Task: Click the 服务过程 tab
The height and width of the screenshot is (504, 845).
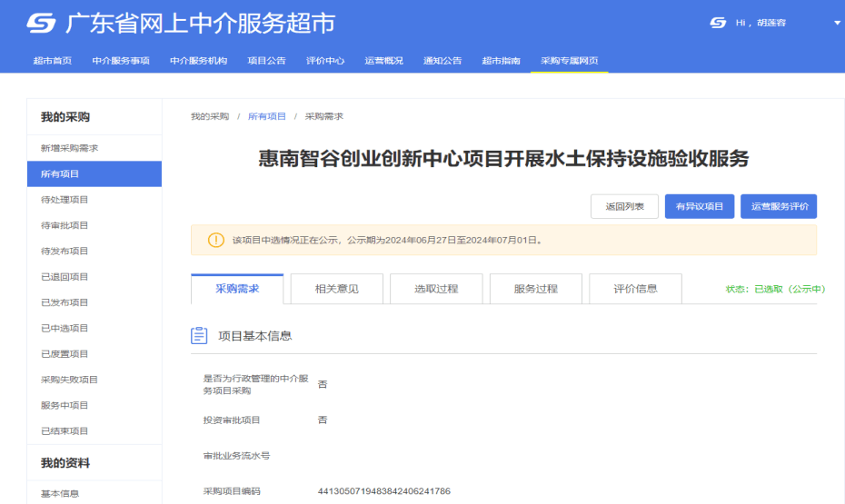Action: pyautogui.click(x=535, y=289)
